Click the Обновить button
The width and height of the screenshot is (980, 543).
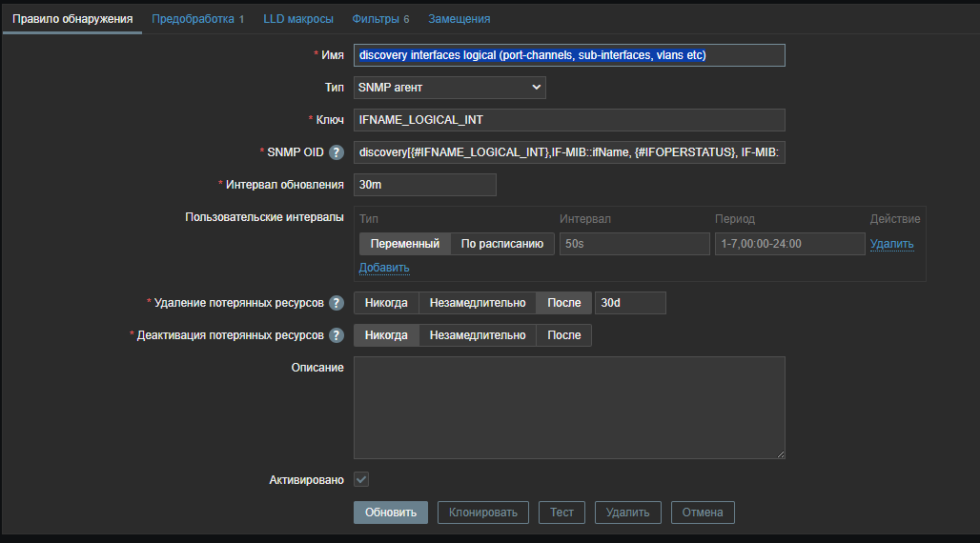[x=391, y=513]
